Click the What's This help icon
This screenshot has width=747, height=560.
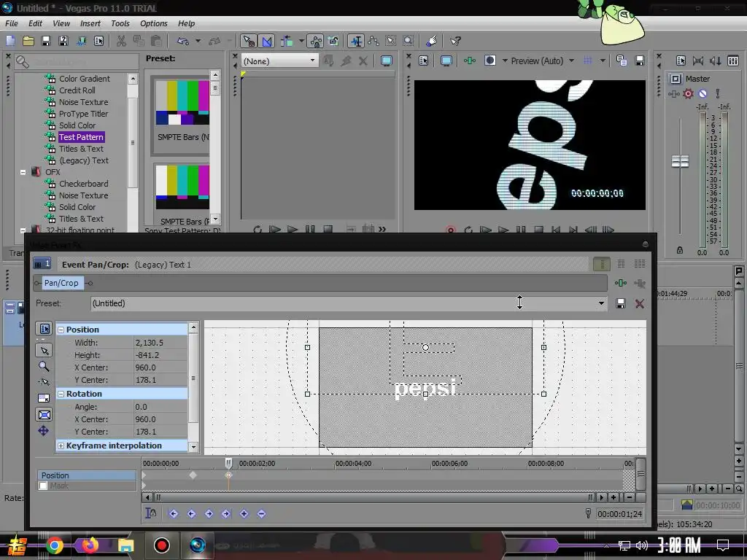tap(455, 41)
